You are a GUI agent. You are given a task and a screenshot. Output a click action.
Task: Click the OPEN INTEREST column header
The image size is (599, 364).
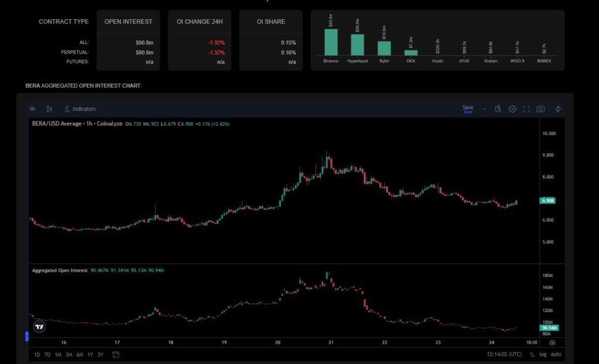pos(128,22)
